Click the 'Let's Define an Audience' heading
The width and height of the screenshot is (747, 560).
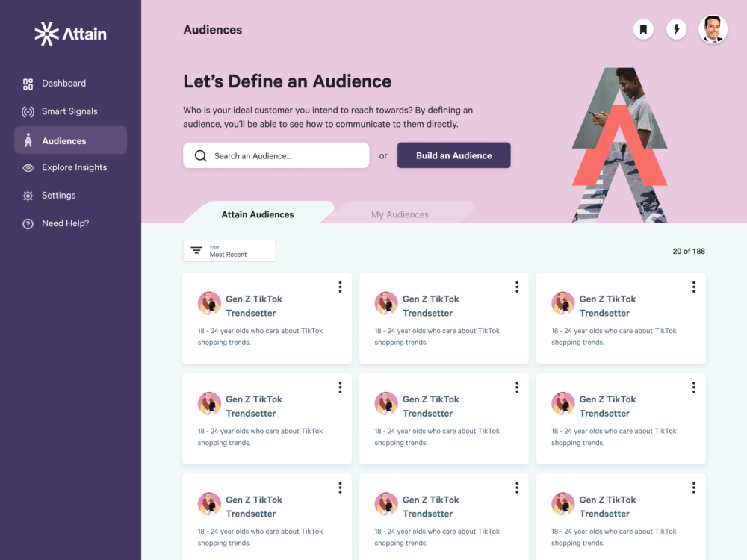(x=288, y=81)
